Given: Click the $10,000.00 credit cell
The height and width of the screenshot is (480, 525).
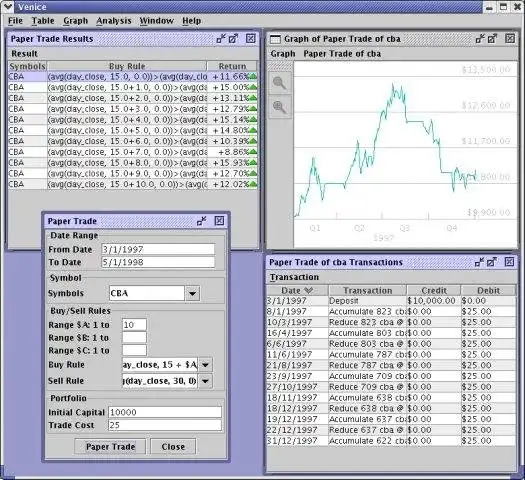Looking at the screenshot, I should click(x=434, y=301).
